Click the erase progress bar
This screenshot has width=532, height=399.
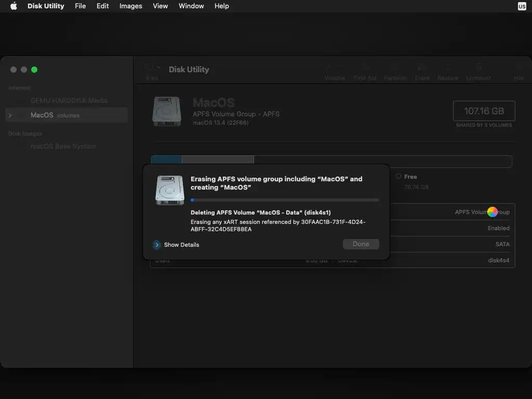coord(285,200)
